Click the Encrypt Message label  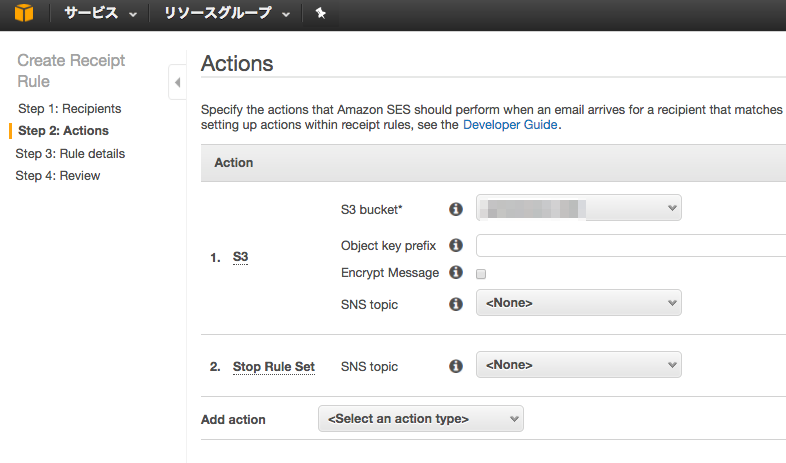tap(390, 273)
